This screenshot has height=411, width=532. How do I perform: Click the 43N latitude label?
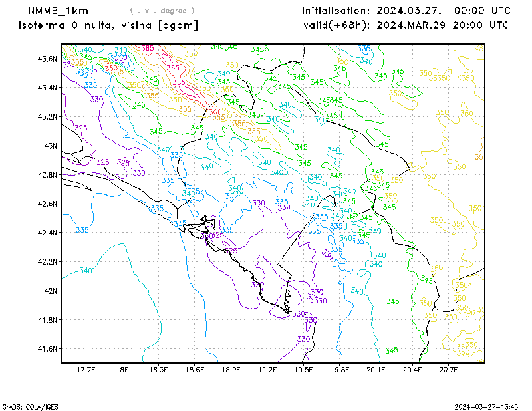51,146
